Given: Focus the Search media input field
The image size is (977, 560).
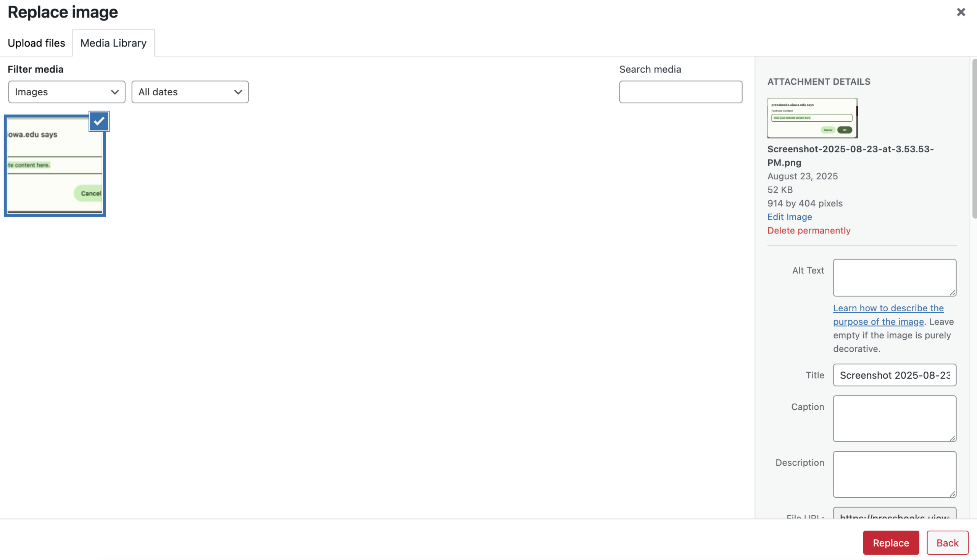Looking at the screenshot, I should [680, 92].
